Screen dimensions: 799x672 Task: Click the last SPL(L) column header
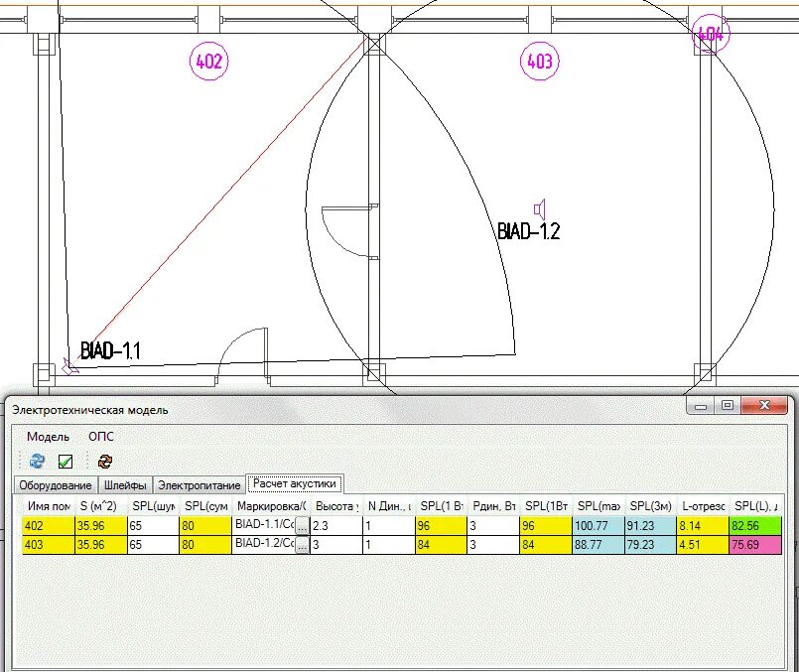[x=755, y=506]
